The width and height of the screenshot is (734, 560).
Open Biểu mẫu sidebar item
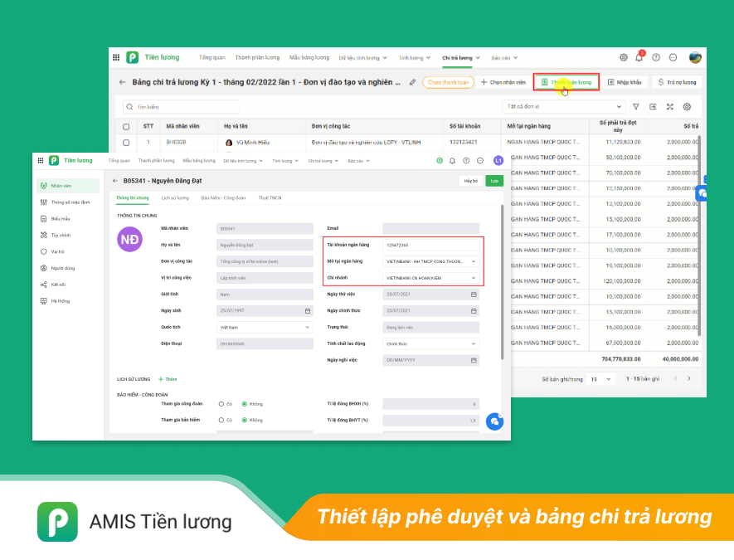tap(68, 219)
